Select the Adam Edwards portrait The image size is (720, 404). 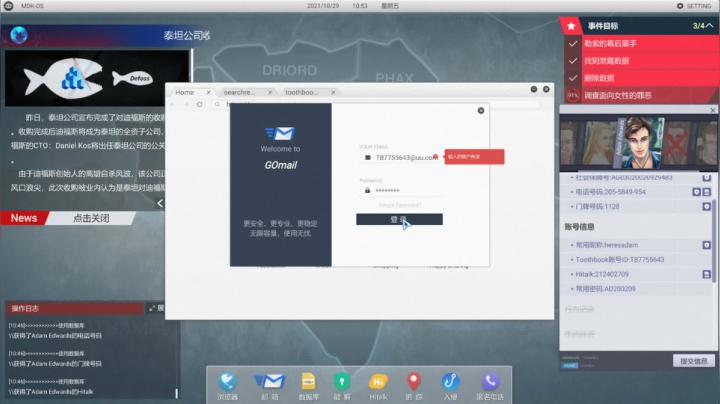(x=641, y=142)
